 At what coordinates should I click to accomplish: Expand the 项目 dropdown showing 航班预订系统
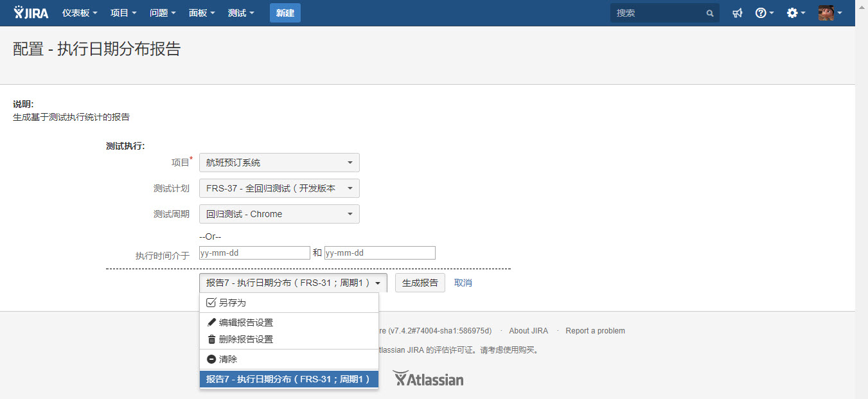tap(279, 163)
